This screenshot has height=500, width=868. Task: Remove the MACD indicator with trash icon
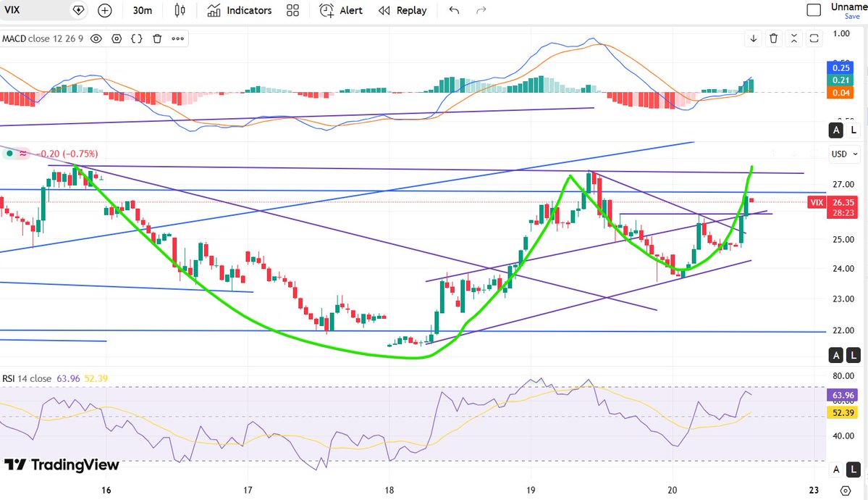click(x=157, y=39)
